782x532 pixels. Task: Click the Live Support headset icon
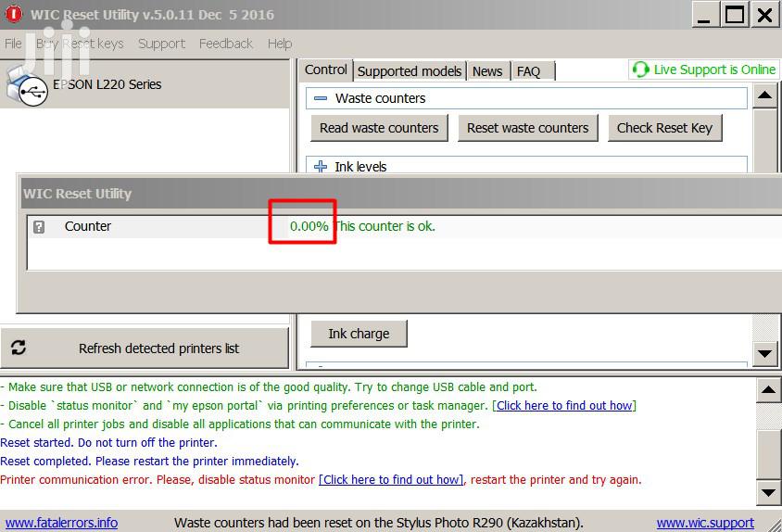[640, 70]
